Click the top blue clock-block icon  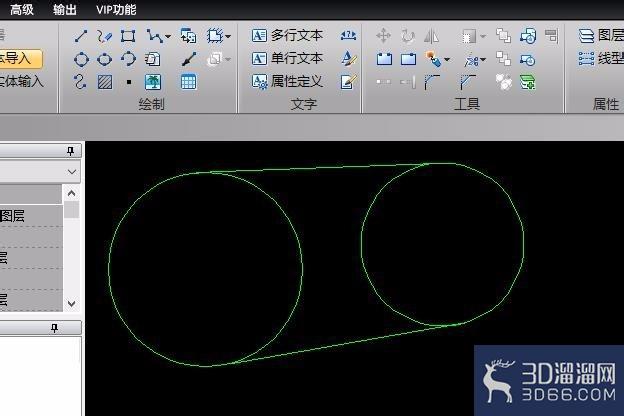point(528,36)
